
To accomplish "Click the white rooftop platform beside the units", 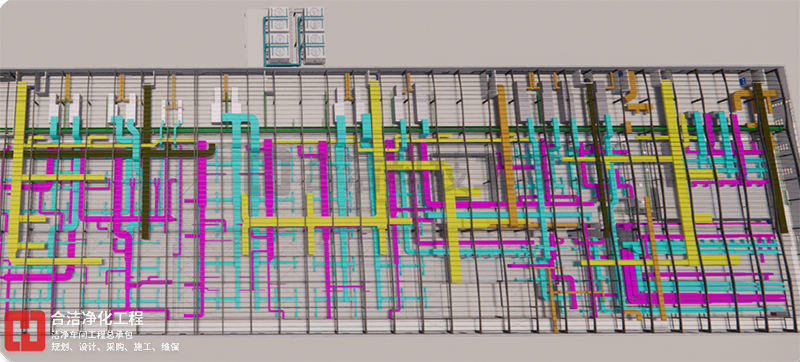I will (x=255, y=38).
